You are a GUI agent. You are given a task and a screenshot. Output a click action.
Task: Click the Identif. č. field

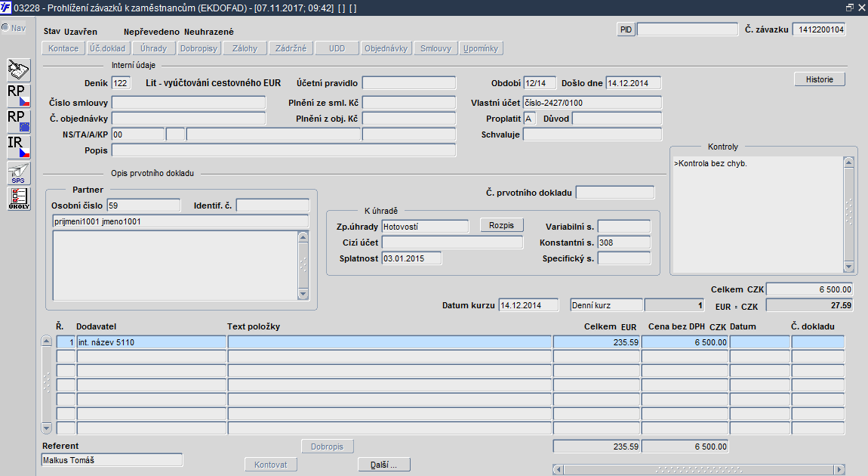[x=272, y=206]
